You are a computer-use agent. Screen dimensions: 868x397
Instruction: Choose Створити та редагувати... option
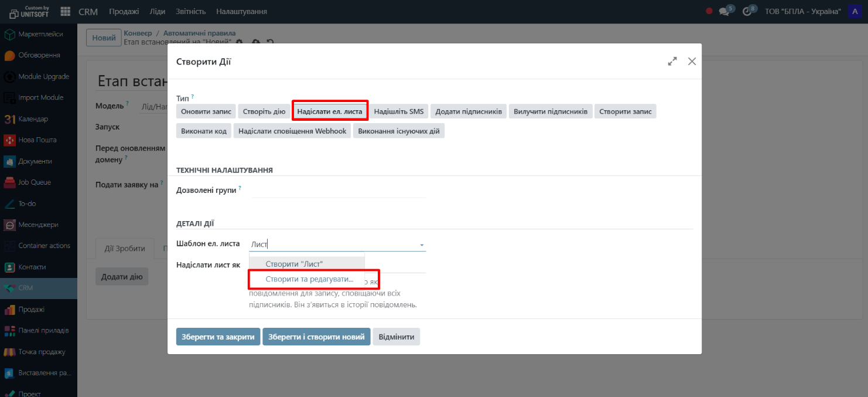click(x=309, y=279)
